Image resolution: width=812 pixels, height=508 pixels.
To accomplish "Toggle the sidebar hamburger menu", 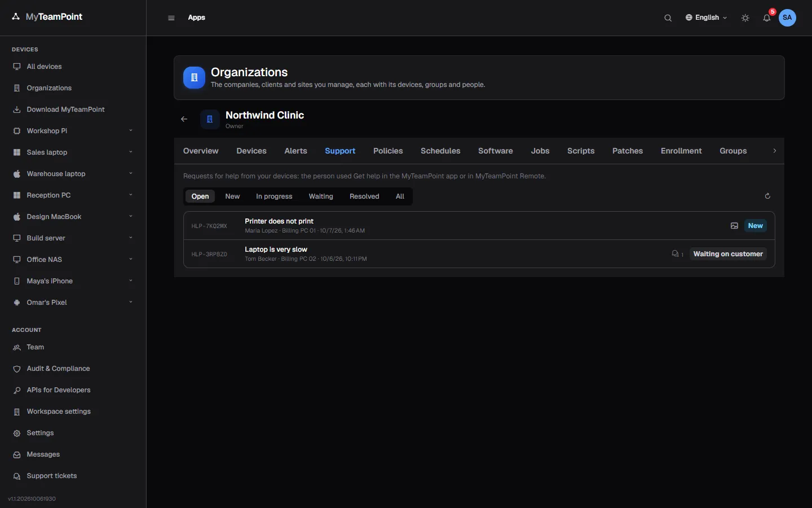I will tap(171, 18).
